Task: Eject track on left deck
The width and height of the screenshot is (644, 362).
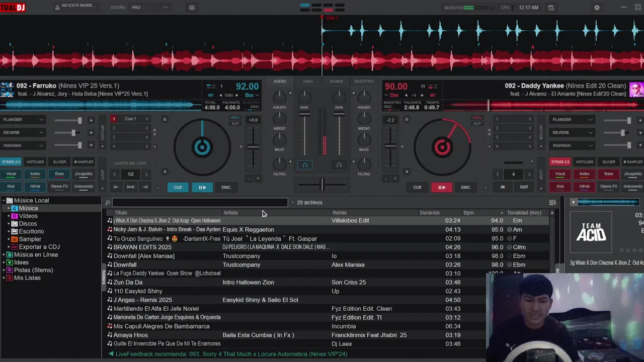Action: click(x=165, y=119)
